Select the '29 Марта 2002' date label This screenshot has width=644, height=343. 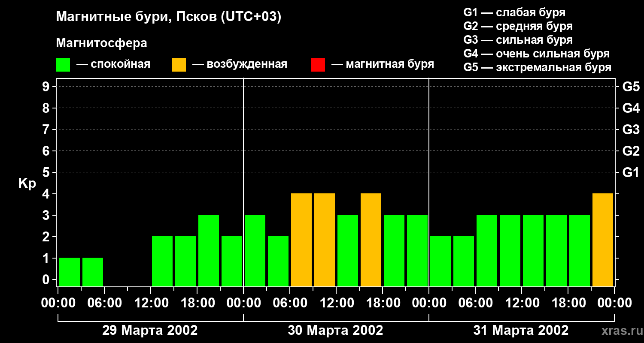[150, 331]
